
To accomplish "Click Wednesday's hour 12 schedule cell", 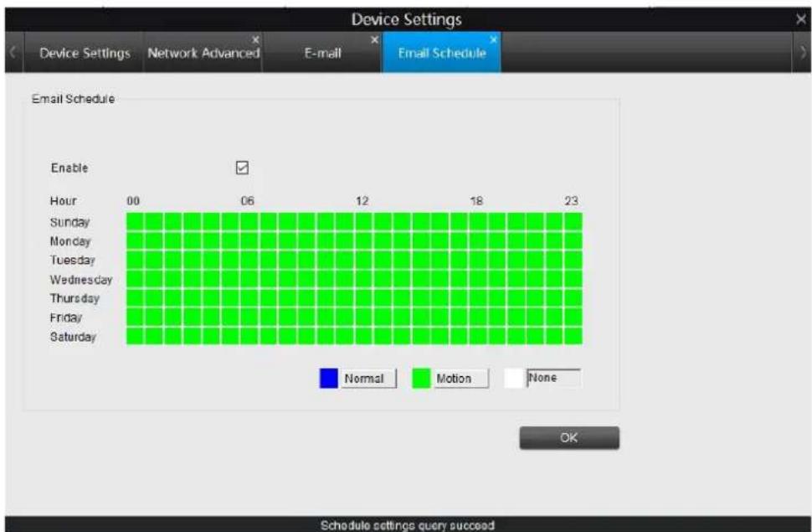I will click(363, 279).
